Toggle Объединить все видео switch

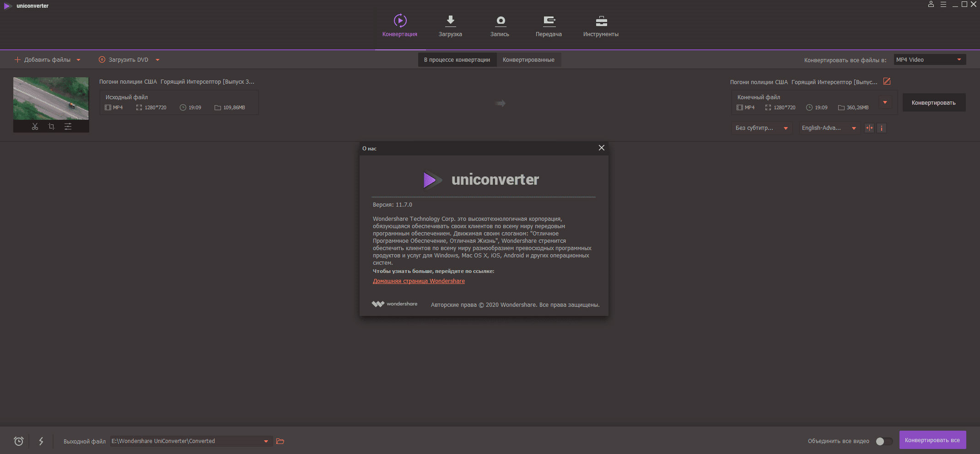click(884, 441)
